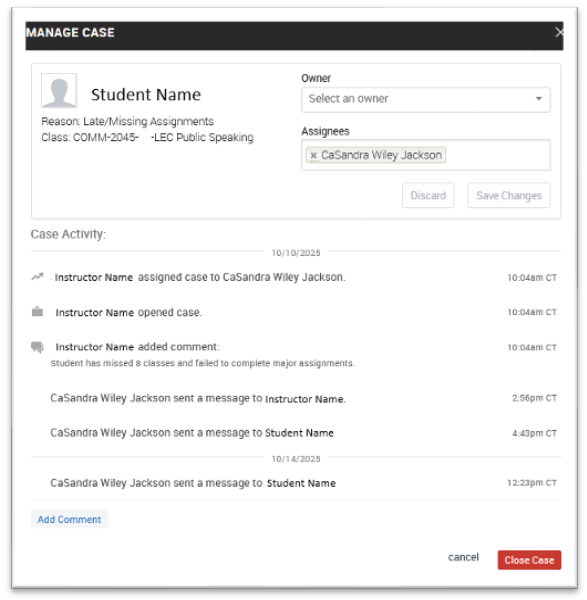Click the 4:43pm CT timestamp
This screenshot has width=587, height=600.
pos(534,433)
